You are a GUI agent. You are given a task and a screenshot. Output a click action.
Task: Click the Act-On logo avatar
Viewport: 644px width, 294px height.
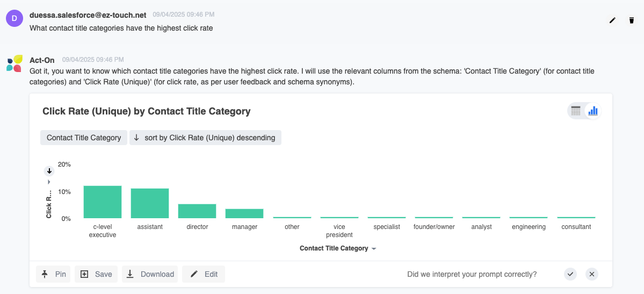pos(15,63)
